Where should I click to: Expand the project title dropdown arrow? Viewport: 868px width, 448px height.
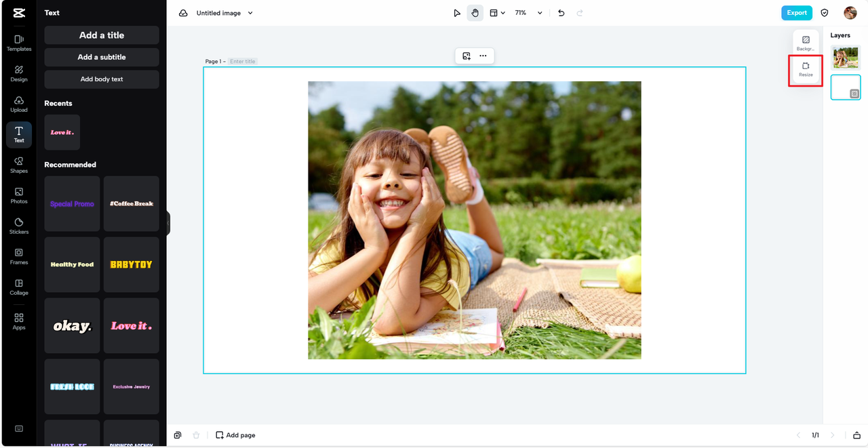[x=250, y=13]
